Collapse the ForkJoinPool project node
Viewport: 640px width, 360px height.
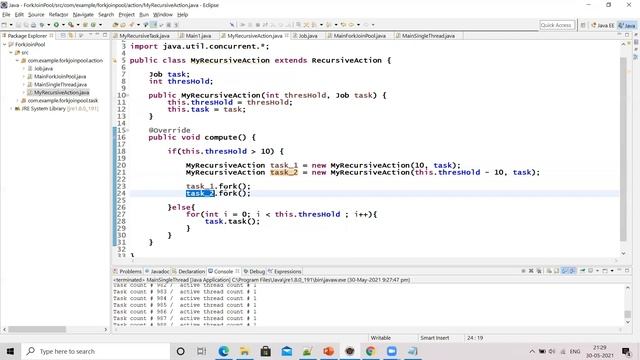4,44
